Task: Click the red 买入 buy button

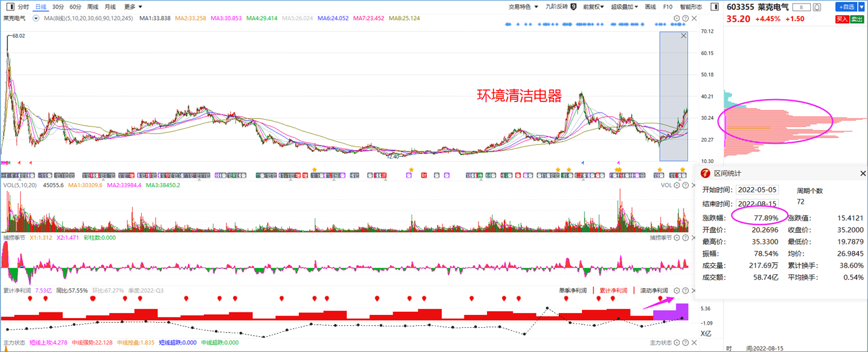Action: tap(842, 19)
